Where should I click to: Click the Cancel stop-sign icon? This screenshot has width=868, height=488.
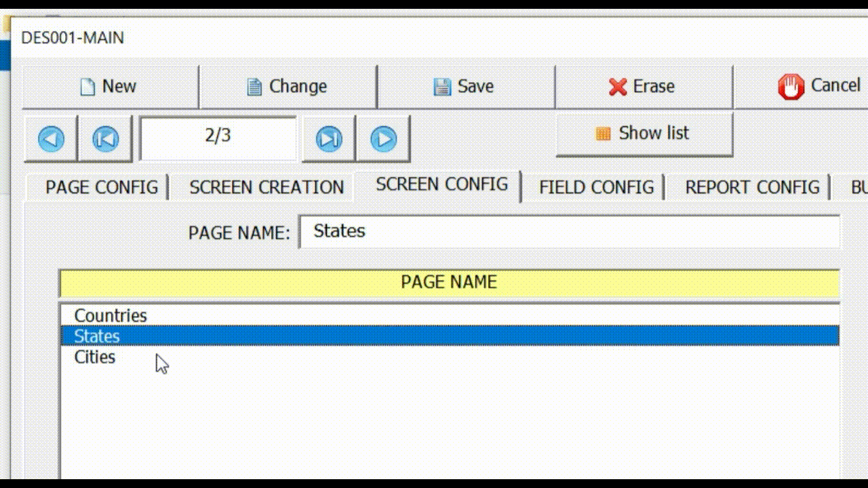(790, 86)
